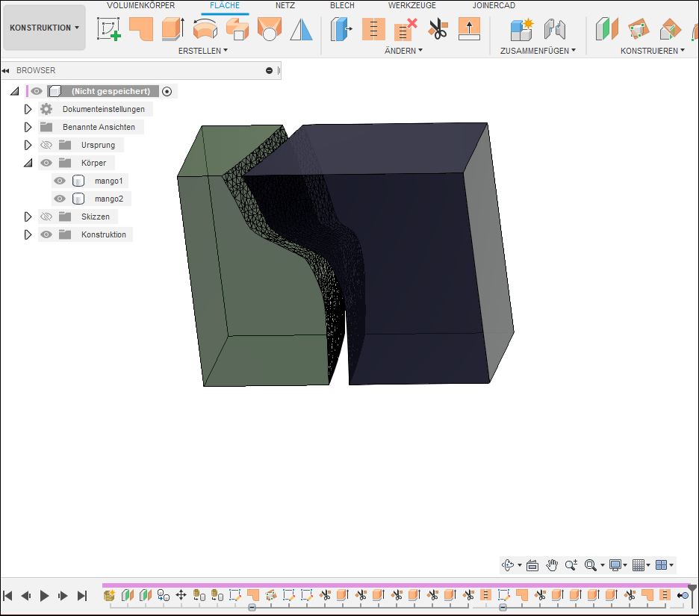Open the ERSTELLEN dropdown menu
The height and width of the screenshot is (616, 699).
pos(203,51)
